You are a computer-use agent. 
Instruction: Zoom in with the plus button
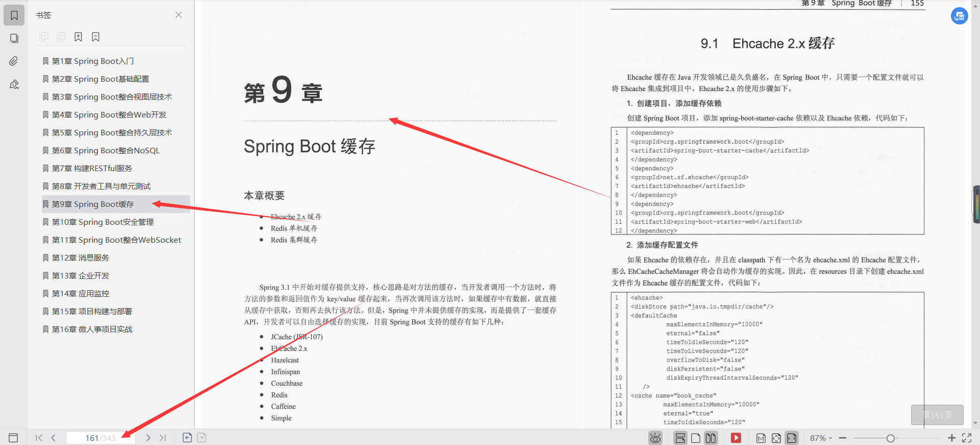(952, 438)
